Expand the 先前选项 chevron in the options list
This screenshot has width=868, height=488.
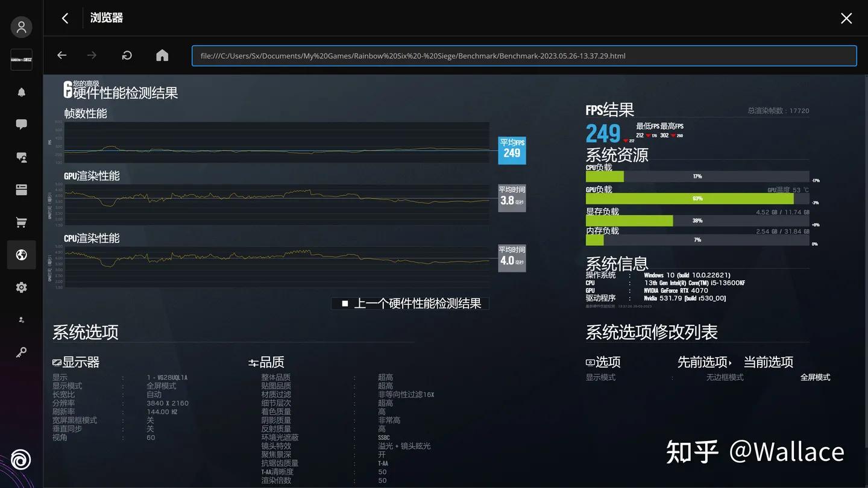click(x=729, y=362)
